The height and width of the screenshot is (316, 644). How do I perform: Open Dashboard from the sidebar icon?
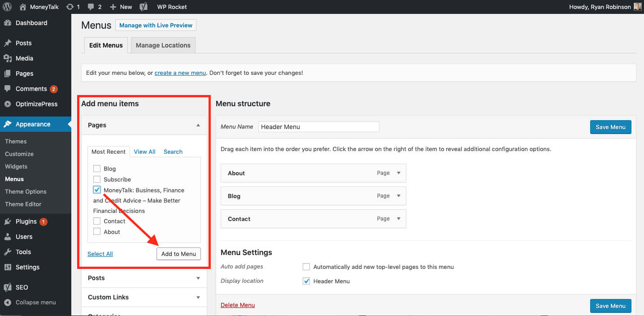coord(8,23)
